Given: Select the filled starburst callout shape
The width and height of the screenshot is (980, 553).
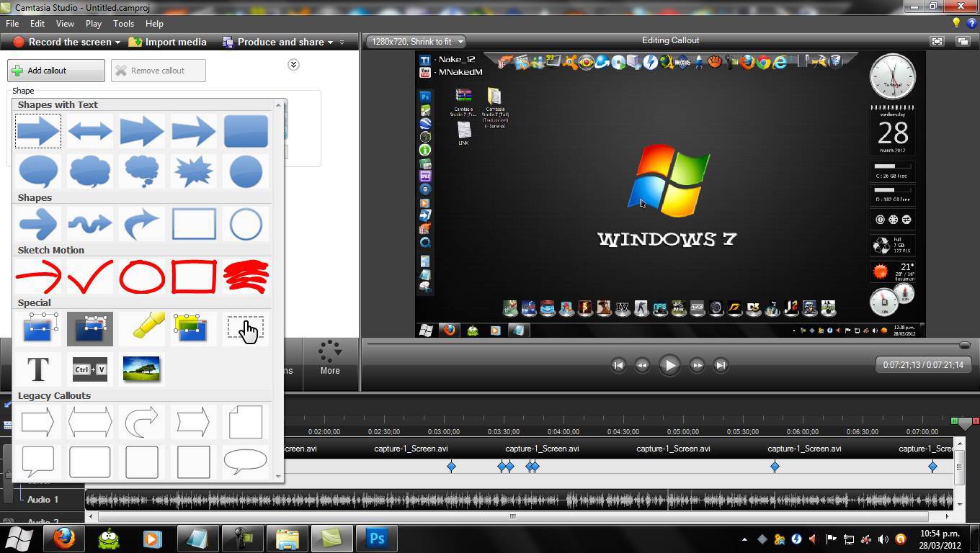Looking at the screenshot, I should (x=194, y=172).
